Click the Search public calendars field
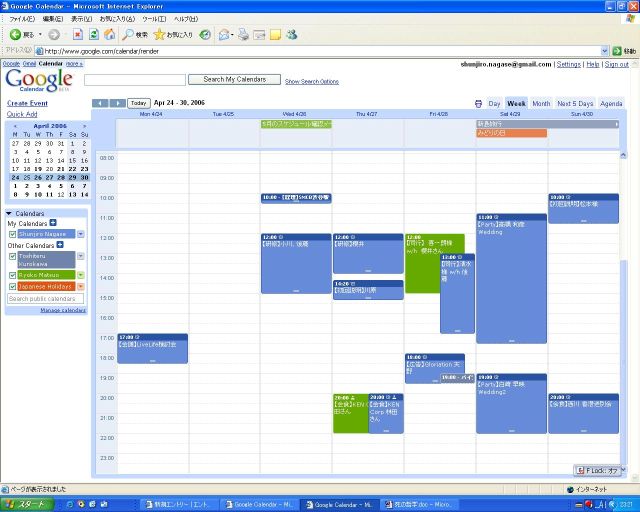Screen dimensions: 640x512 click(46, 299)
